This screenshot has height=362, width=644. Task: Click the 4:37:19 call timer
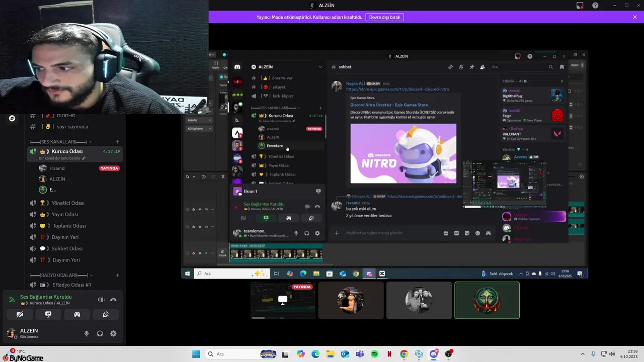pos(111,151)
